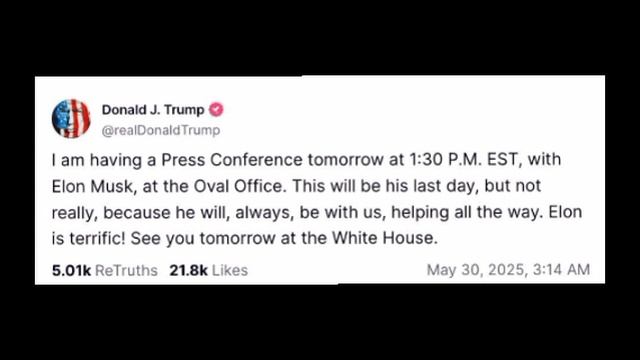
Task: Click the phrase White House in post
Action: pyautogui.click(x=382, y=238)
